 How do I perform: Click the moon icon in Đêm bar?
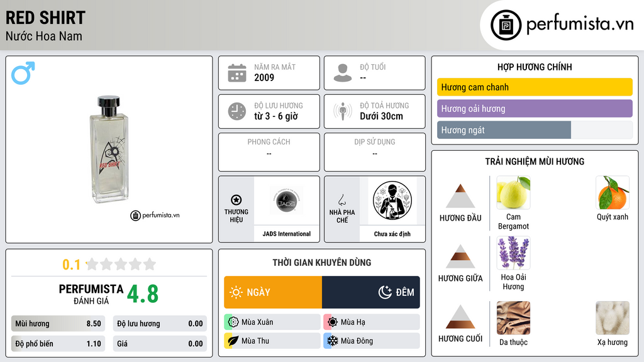[x=385, y=292]
